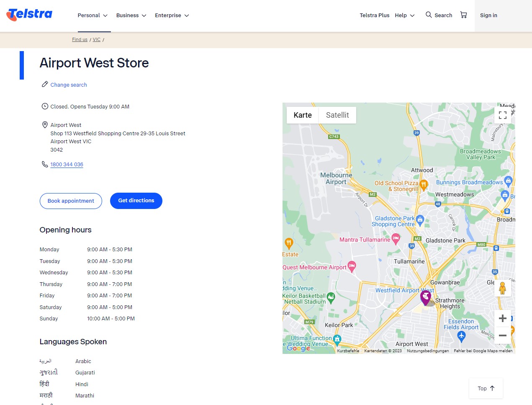Screen dimensions: 532x405
Task: Click the Arabic language entry
Action: [65, 361]
